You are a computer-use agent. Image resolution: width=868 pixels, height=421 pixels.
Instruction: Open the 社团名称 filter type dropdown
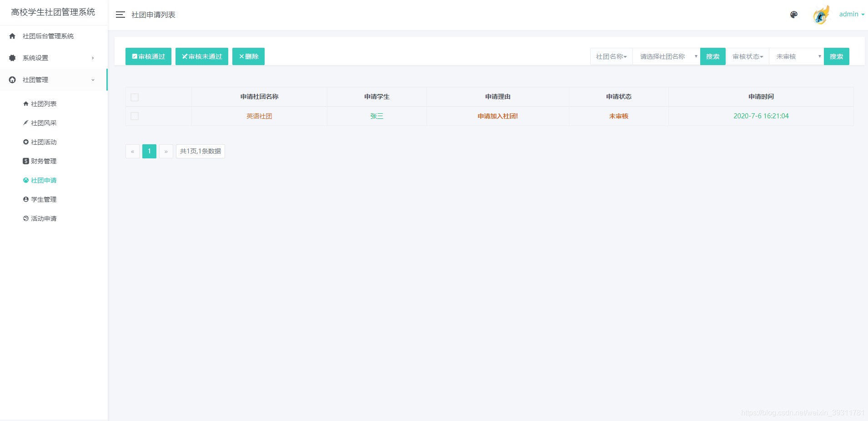tap(612, 56)
